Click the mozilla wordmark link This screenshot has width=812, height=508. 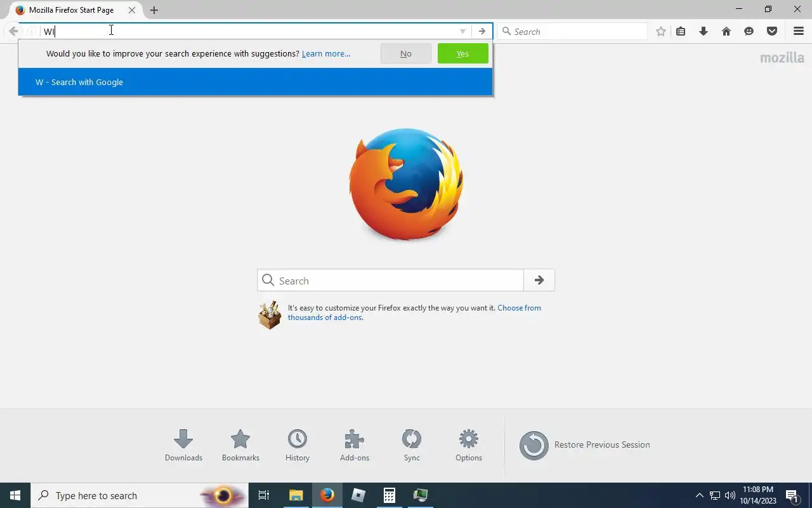point(782,58)
